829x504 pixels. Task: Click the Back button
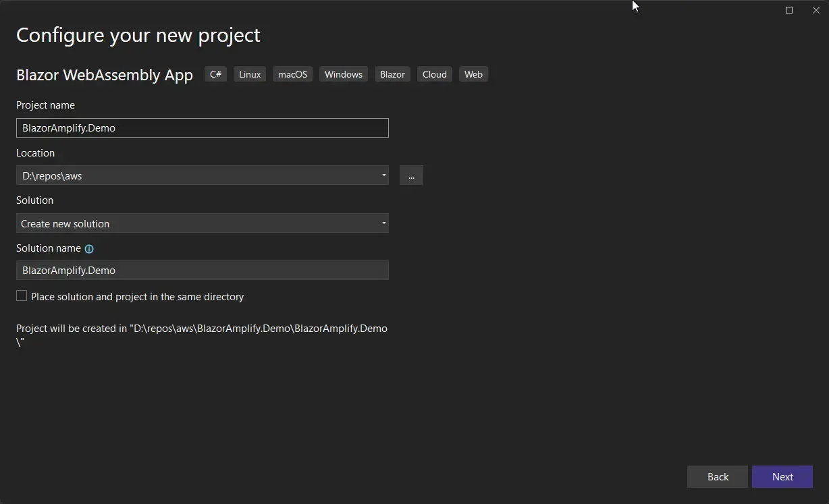(x=717, y=476)
